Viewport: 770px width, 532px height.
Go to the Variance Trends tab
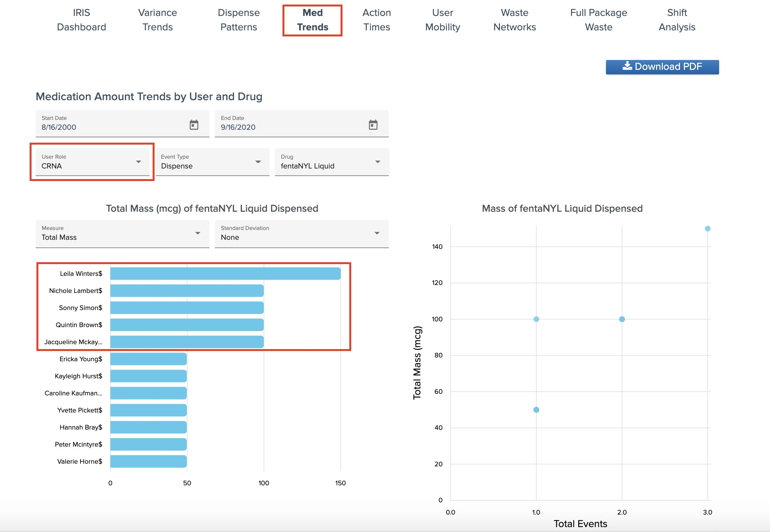click(157, 20)
